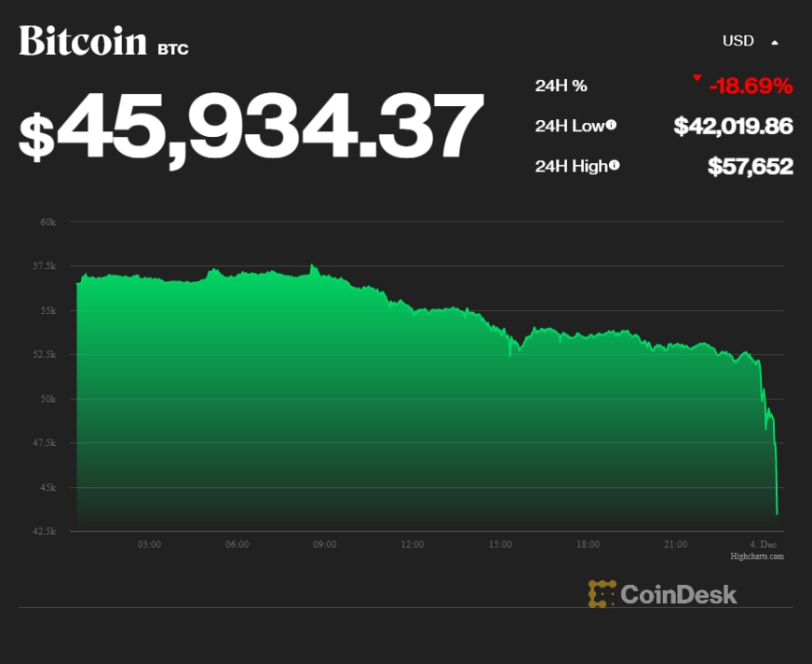This screenshot has height=664, width=812.
Task: Click the $57,652 high value
Action: tap(750, 166)
